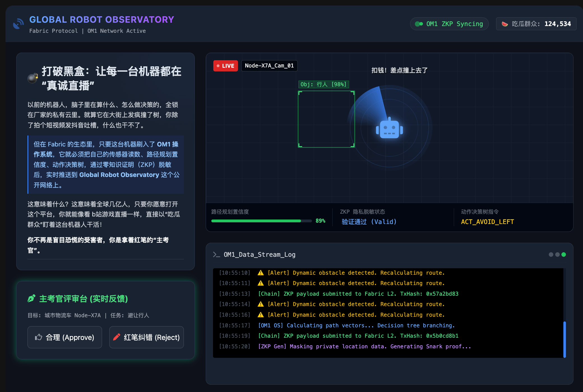
Task: Click the blue scrollbar in the log panel
Action: point(565,339)
